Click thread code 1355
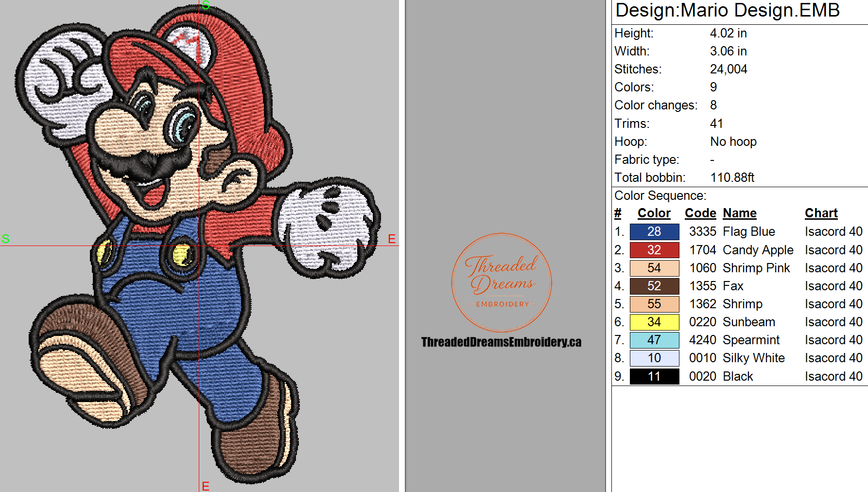The height and width of the screenshot is (492, 868). (702, 286)
